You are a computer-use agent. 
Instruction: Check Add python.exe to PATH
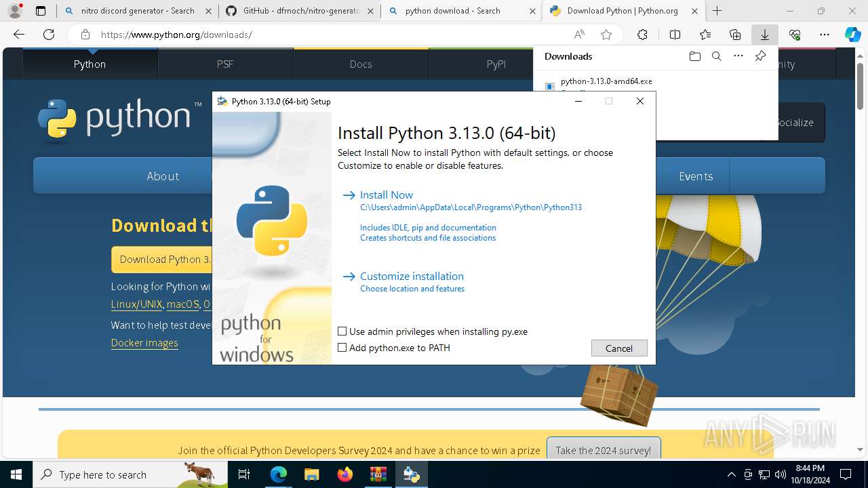pyautogui.click(x=342, y=348)
